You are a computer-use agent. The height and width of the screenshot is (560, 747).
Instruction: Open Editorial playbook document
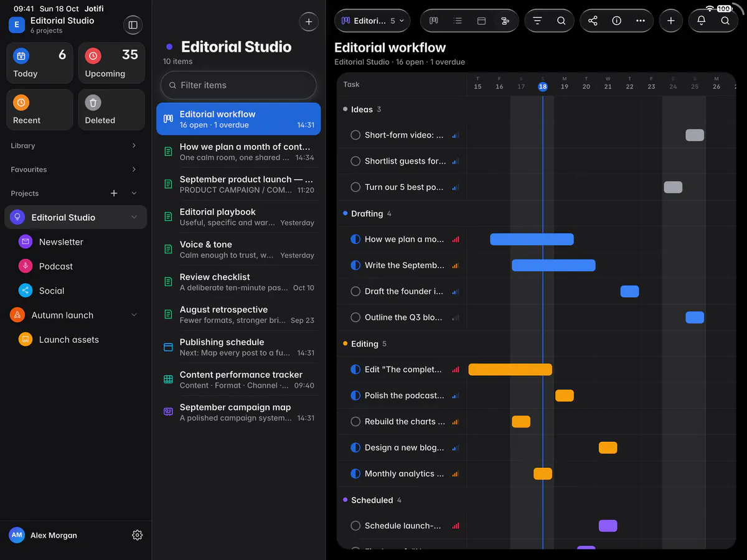tap(238, 217)
